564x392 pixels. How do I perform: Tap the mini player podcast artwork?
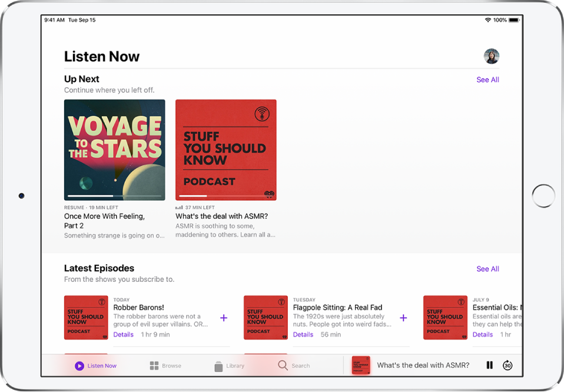point(361,365)
